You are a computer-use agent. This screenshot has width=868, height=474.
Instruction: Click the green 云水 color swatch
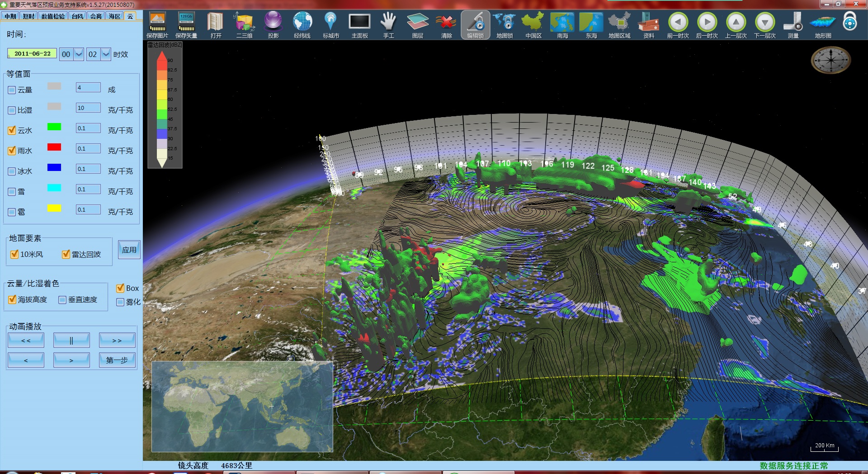pos(54,127)
